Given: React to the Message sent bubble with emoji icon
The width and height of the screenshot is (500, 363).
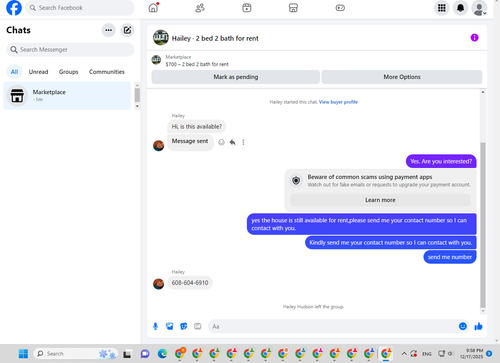Looking at the screenshot, I should click(221, 142).
